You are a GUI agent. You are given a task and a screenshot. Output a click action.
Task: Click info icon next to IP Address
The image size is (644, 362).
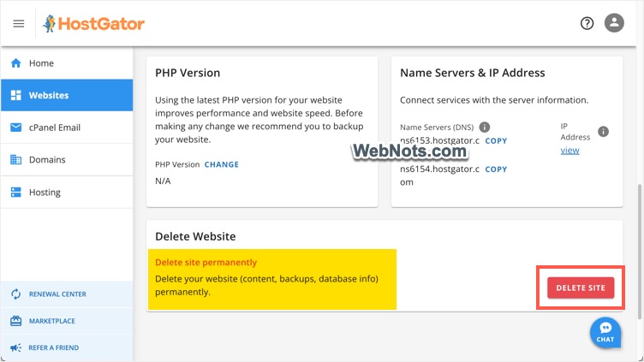(603, 131)
